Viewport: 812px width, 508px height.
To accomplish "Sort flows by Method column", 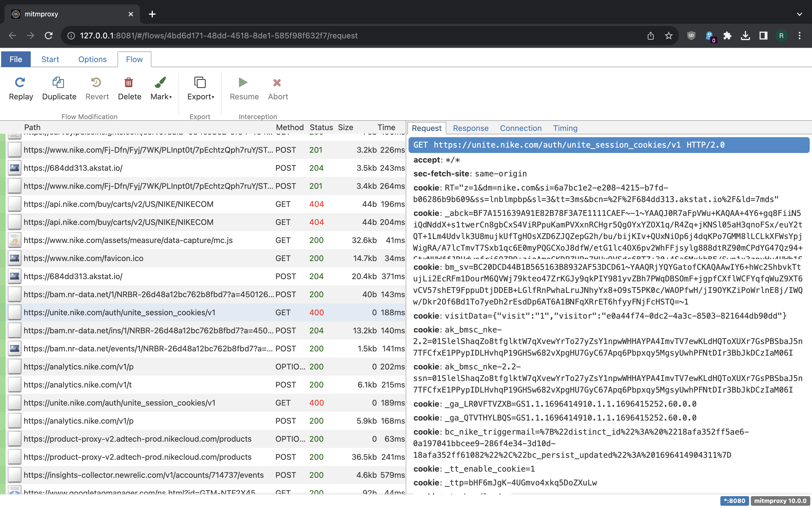I will pyautogui.click(x=290, y=127).
